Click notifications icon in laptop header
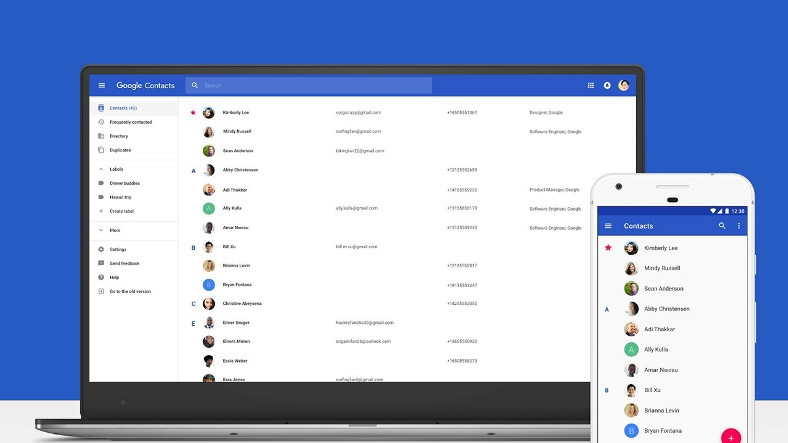788x443 pixels. [x=607, y=86]
